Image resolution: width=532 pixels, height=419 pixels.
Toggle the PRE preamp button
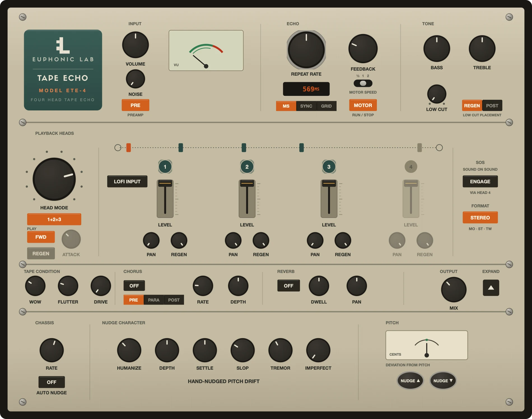[135, 105]
